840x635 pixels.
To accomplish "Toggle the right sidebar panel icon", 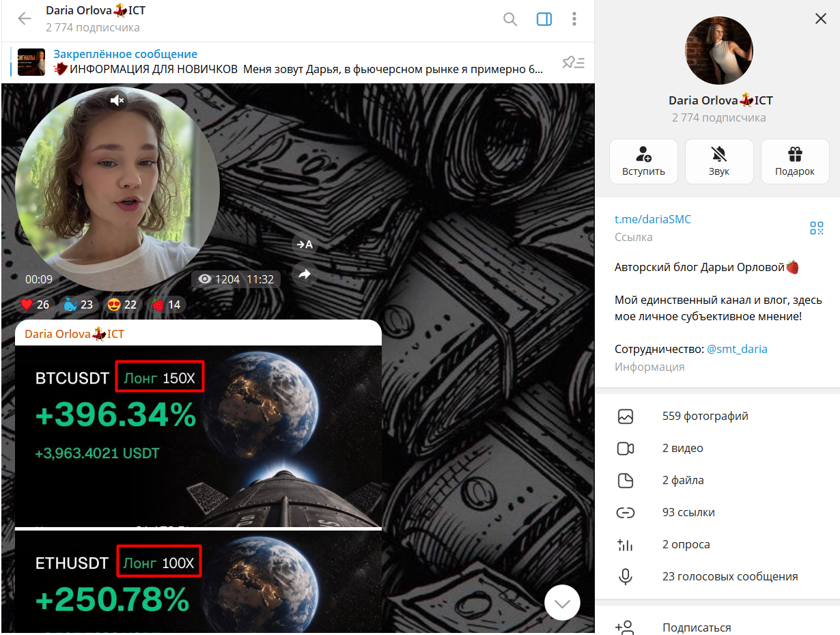I will (544, 19).
